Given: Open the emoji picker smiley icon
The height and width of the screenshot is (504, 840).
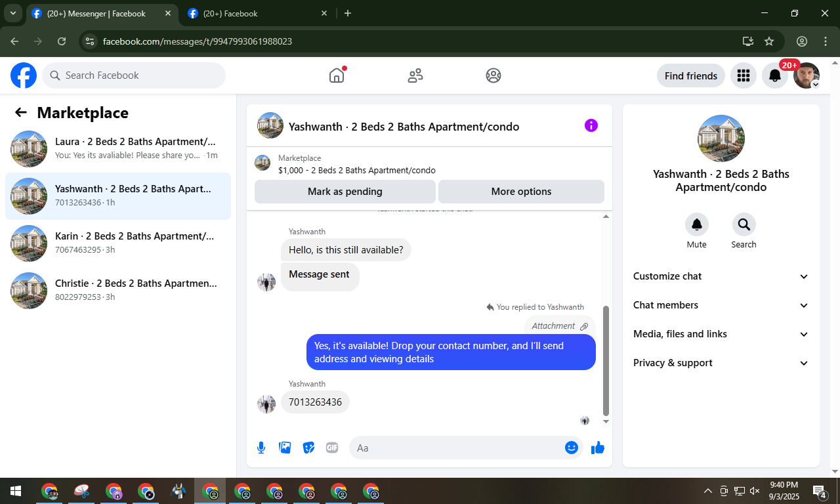Looking at the screenshot, I should pyautogui.click(x=572, y=448).
